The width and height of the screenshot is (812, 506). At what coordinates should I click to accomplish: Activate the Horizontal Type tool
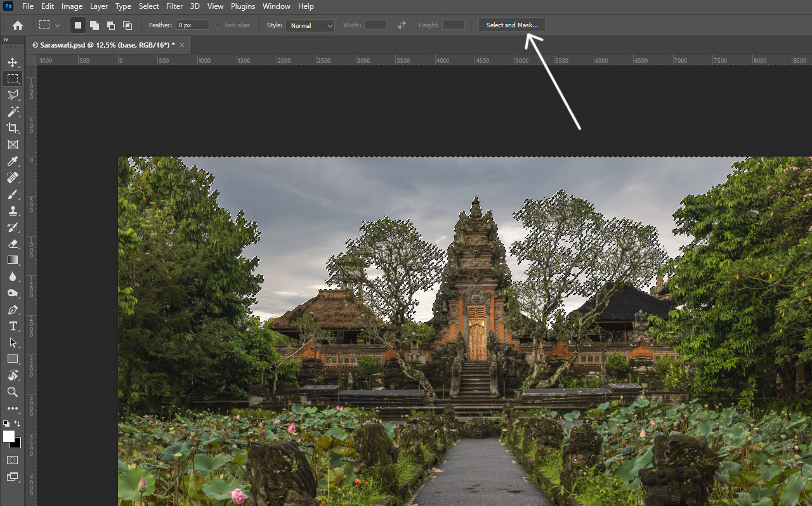(x=12, y=326)
